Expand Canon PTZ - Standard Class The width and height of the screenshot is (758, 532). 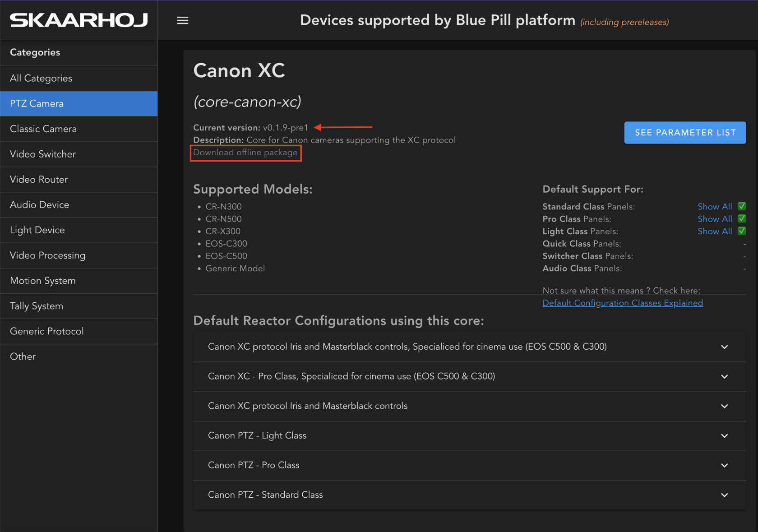[469, 495]
